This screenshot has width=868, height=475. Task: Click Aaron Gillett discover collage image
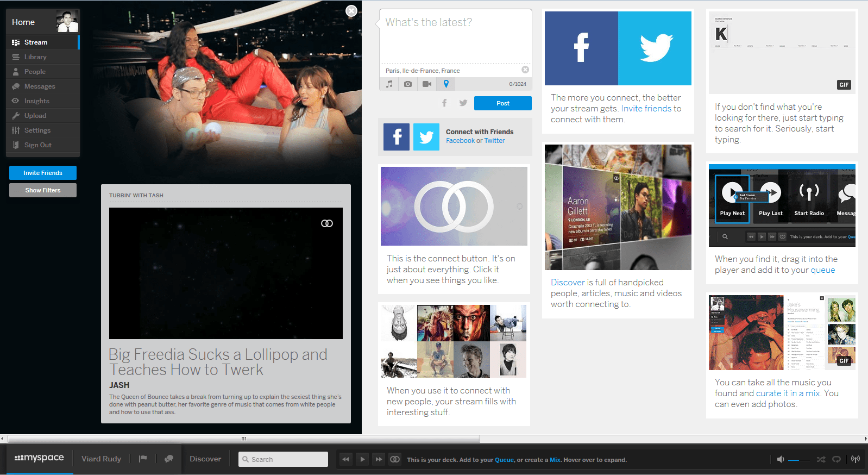[x=618, y=207]
